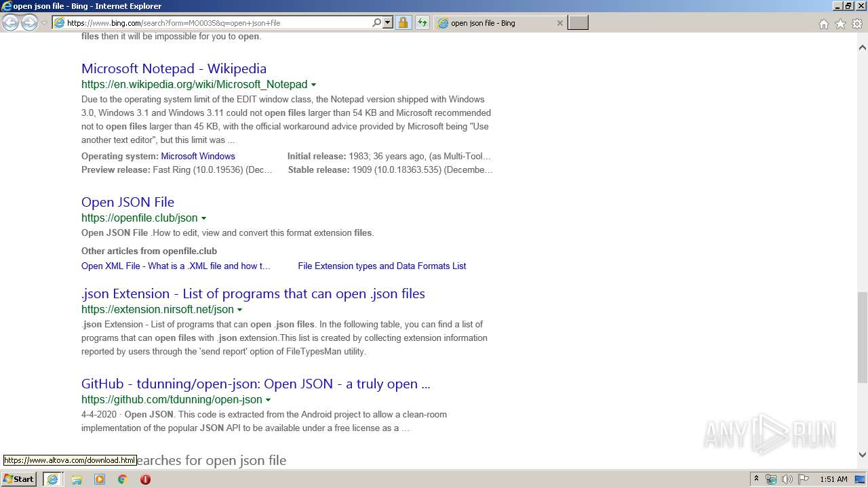Open 'Microsoft Notepad - Wikipedia' result
Image resolution: width=868 pixels, height=488 pixels.
tap(174, 68)
